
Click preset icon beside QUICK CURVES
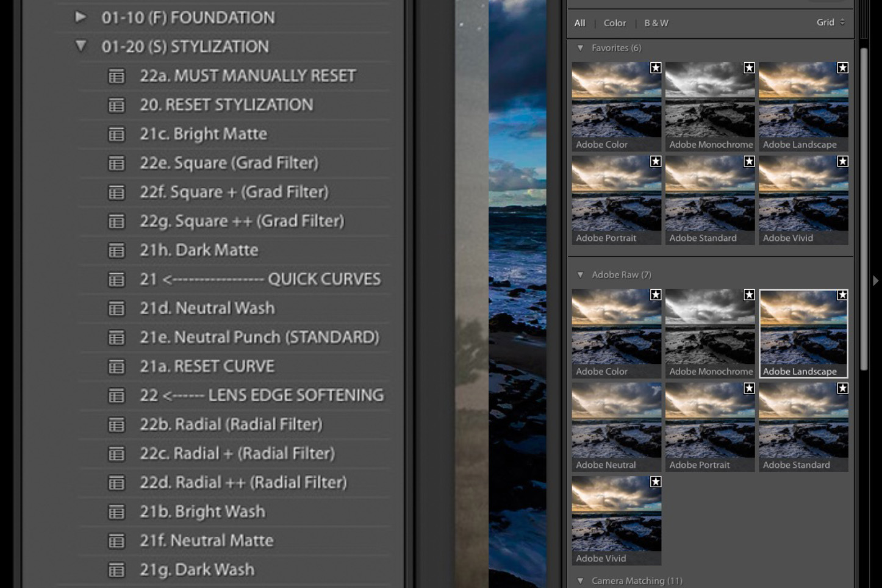pyautogui.click(x=116, y=279)
